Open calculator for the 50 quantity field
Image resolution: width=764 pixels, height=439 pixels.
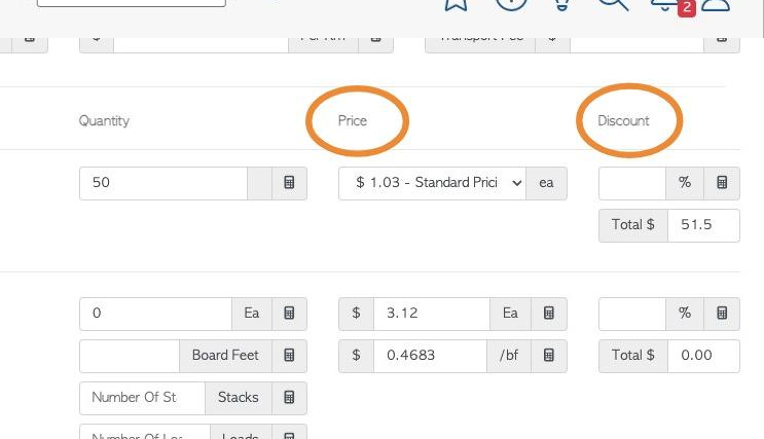[x=289, y=183]
